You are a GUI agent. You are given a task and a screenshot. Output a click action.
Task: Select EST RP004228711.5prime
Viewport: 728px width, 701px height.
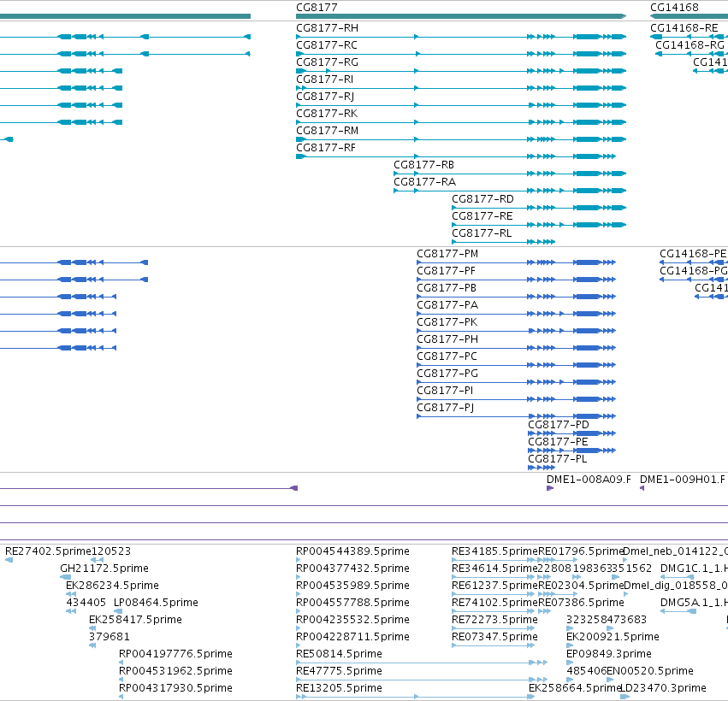(352, 637)
